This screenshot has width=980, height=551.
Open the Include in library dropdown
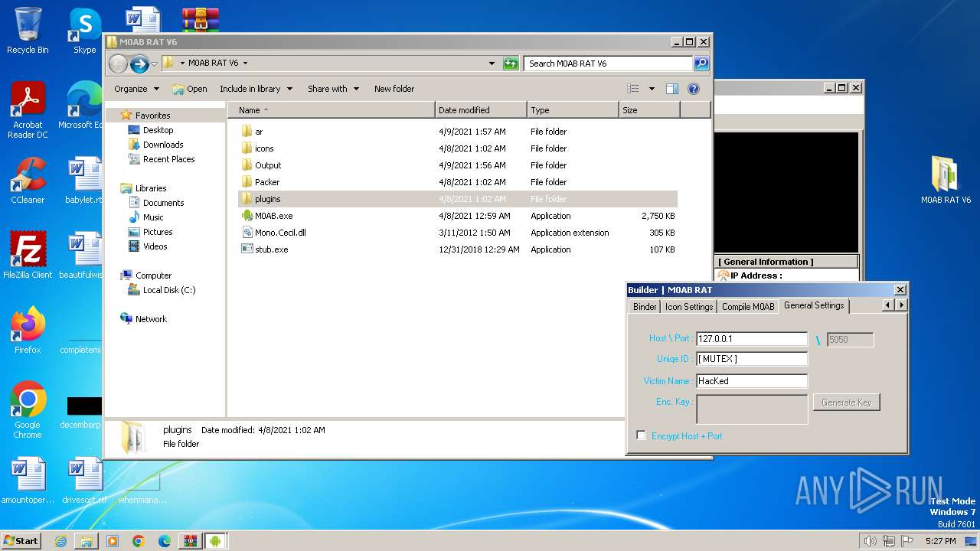pos(256,89)
